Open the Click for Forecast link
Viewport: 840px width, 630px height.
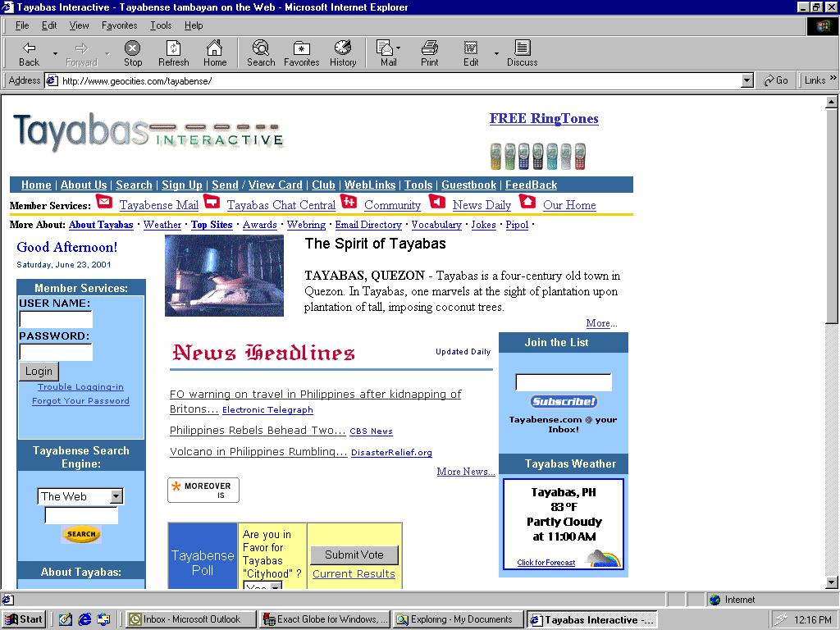tap(546, 563)
